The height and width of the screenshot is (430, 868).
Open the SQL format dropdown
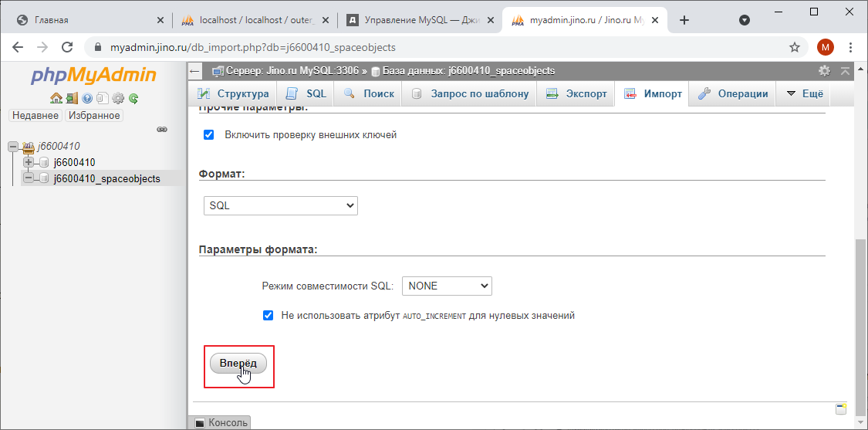tap(281, 206)
